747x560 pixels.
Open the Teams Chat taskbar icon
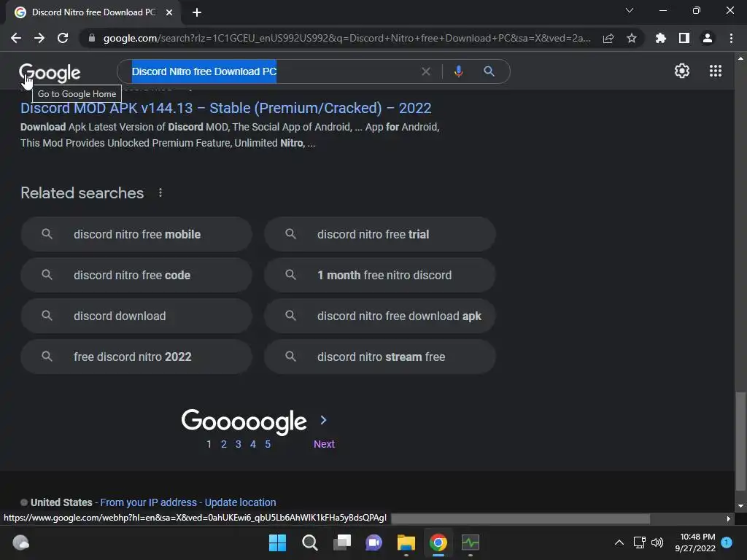point(374,542)
